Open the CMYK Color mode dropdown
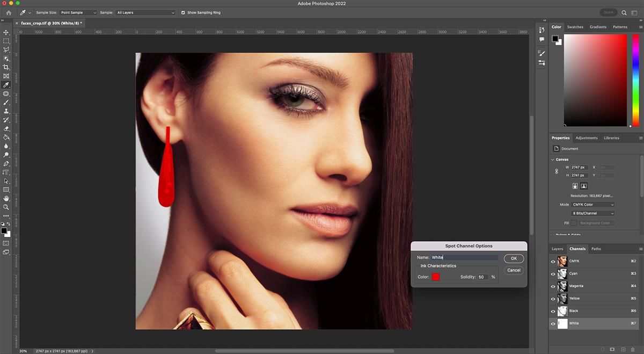 pyautogui.click(x=592, y=205)
